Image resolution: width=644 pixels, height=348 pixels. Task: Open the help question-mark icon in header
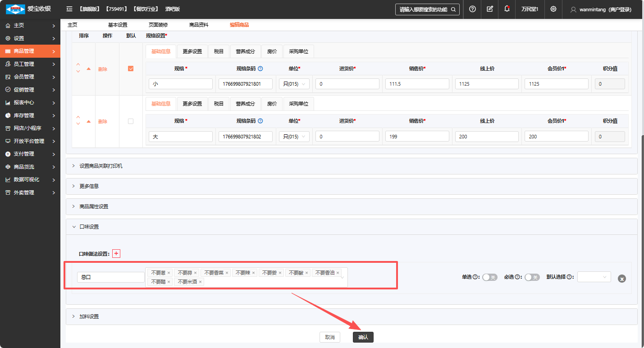[x=472, y=9]
